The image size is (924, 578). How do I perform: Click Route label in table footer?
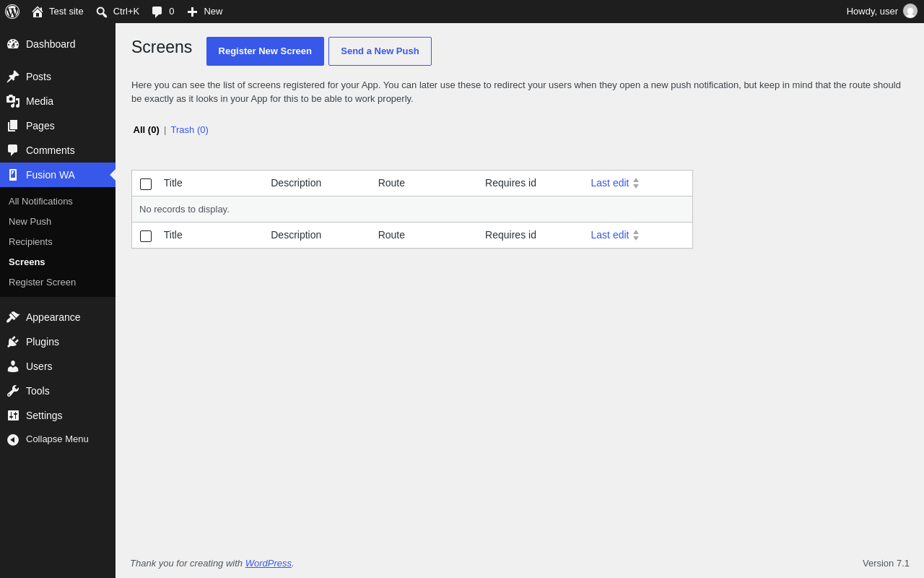coord(391,236)
